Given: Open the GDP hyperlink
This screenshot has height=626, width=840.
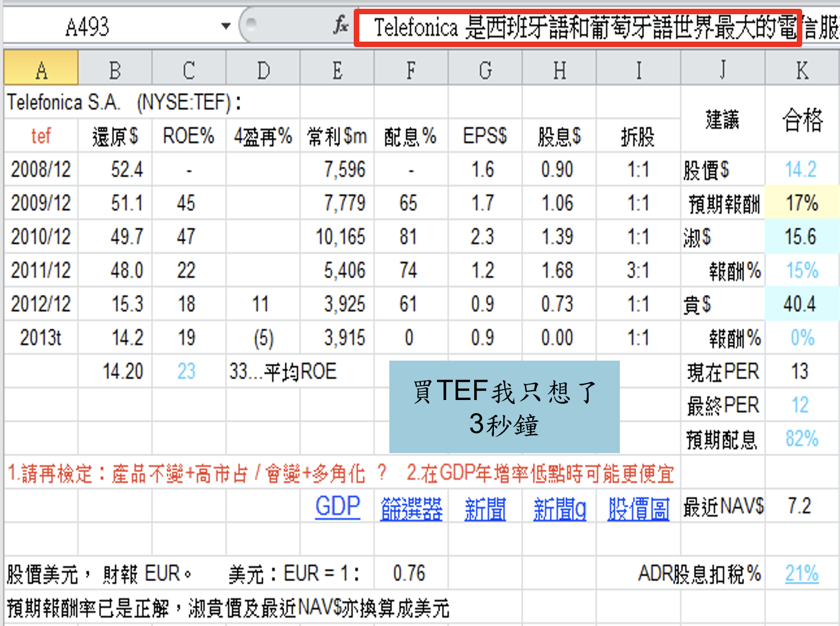Looking at the screenshot, I should pyautogui.click(x=338, y=507).
